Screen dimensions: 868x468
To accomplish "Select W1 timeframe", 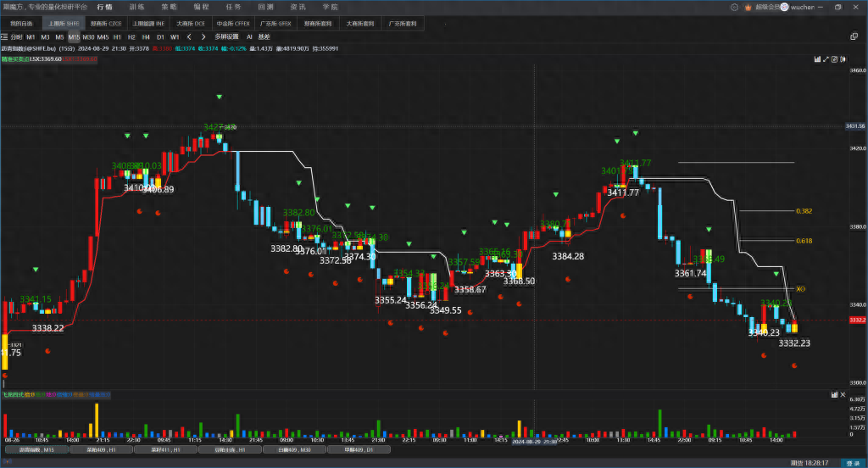I will [x=175, y=37].
